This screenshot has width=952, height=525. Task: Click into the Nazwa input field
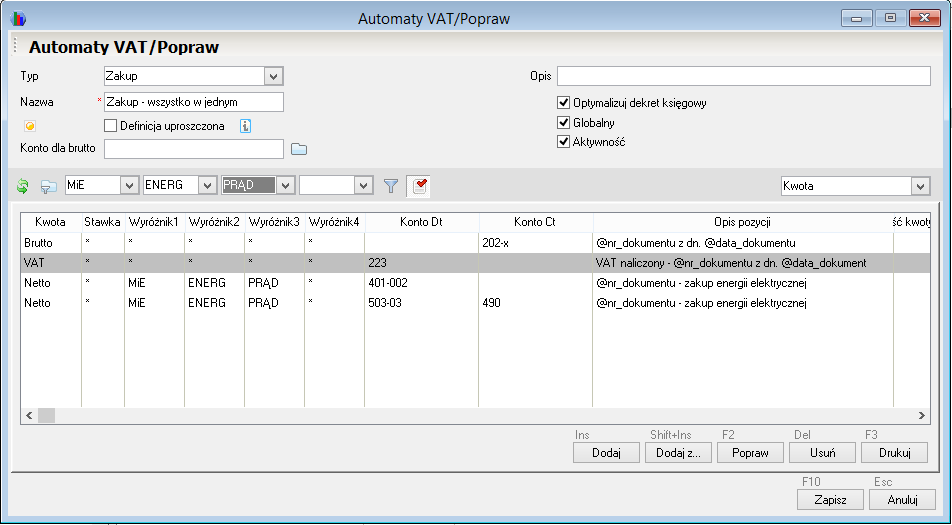(194, 102)
